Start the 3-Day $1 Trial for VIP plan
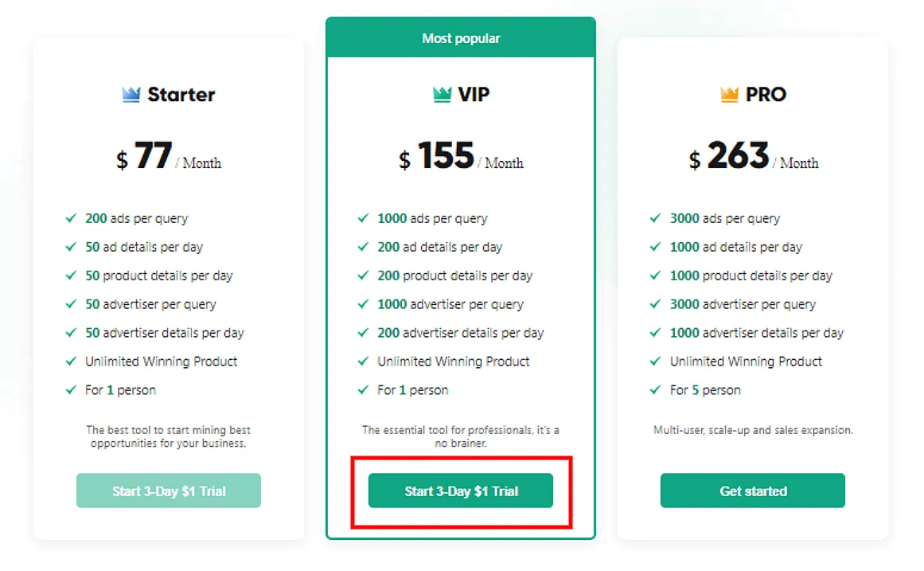Image resolution: width=924 pixels, height=571 pixels. point(460,491)
